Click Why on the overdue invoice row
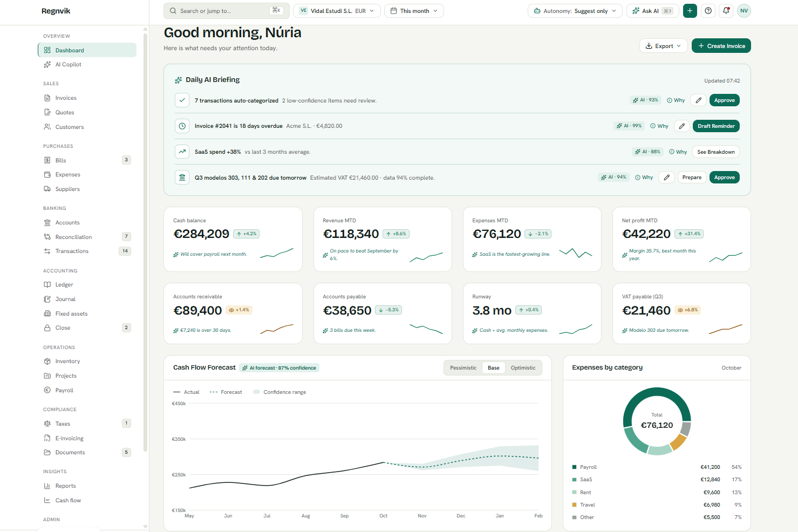Screen dimensions: 798x532 659,126
